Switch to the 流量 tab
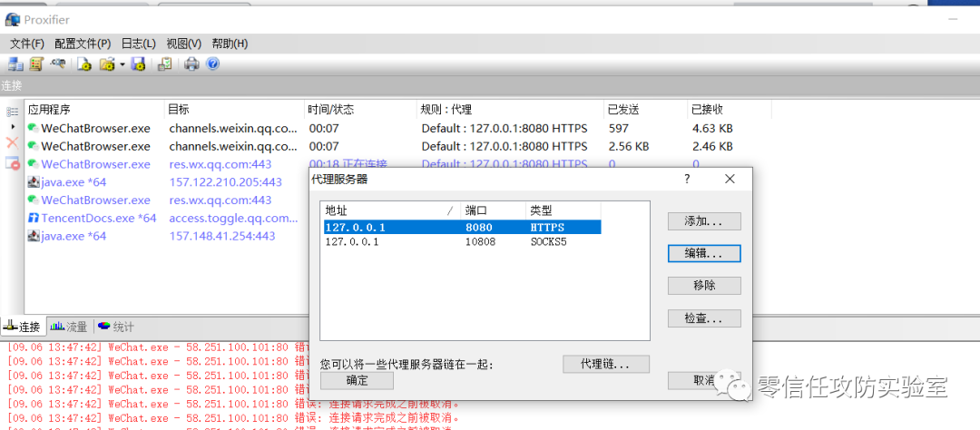This screenshot has width=980, height=430. pyautogui.click(x=69, y=326)
